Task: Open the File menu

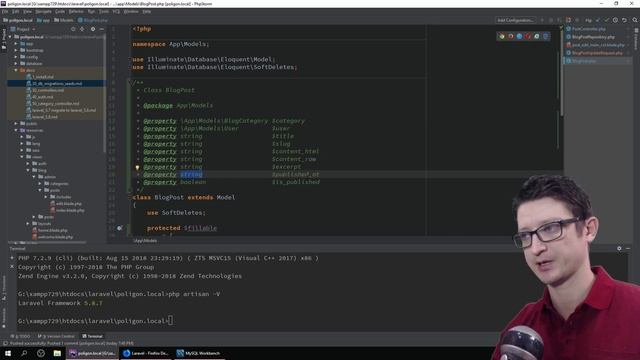Action: (x=5, y=12)
